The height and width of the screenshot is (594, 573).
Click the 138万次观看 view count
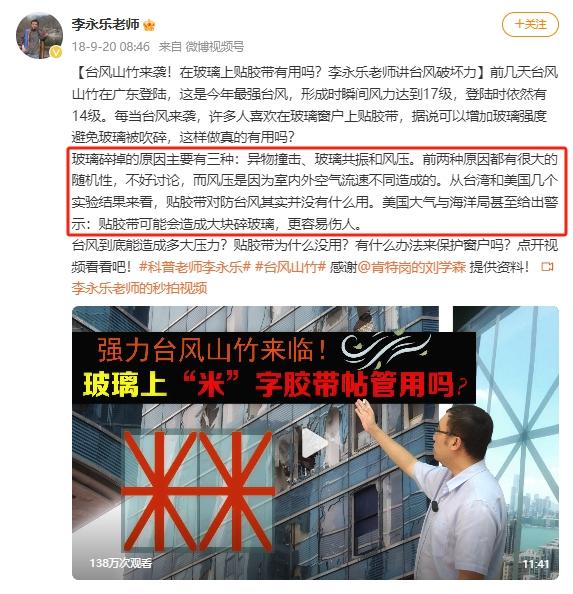[121, 563]
